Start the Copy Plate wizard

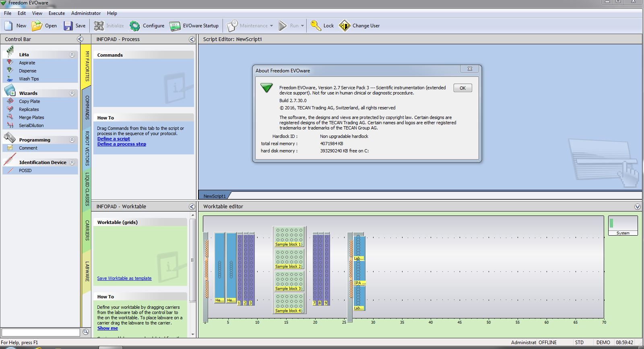tap(29, 101)
